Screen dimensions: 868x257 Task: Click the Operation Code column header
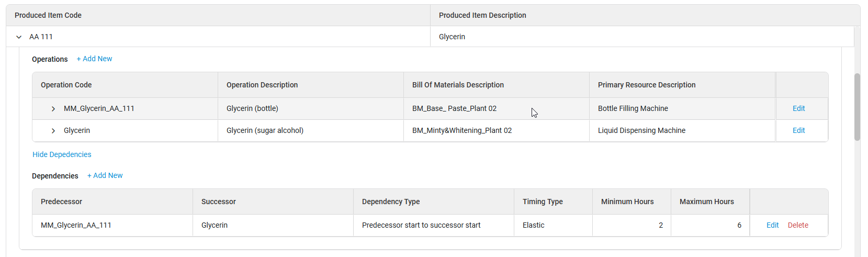(66, 85)
